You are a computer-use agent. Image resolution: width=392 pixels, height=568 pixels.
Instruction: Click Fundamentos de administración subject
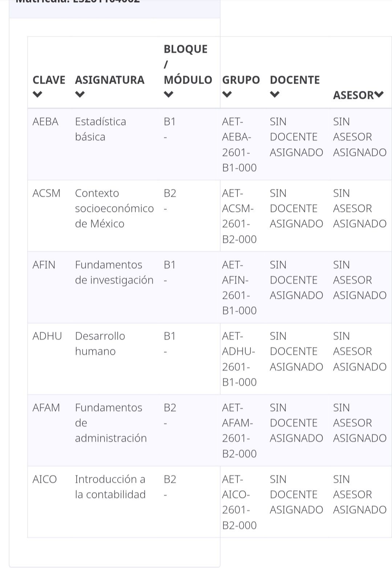click(x=111, y=423)
